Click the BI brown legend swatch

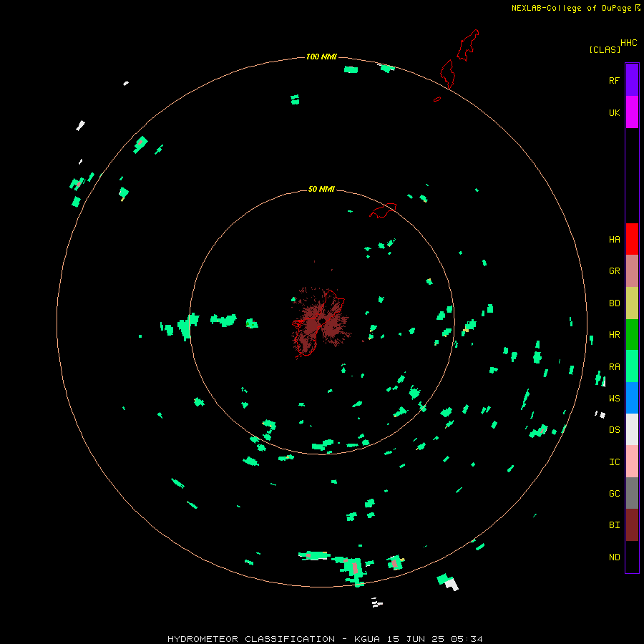(632, 525)
